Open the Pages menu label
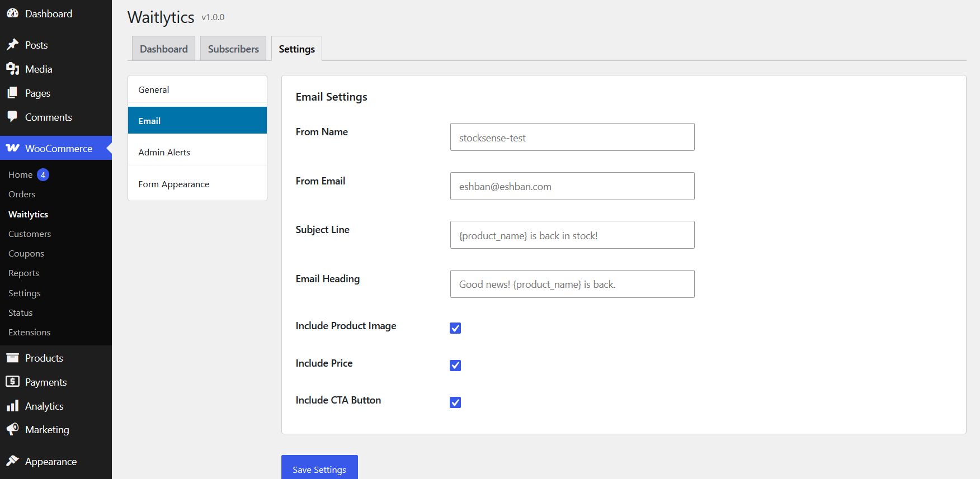The height and width of the screenshot is (479, 980). click(x=37, y=93)
